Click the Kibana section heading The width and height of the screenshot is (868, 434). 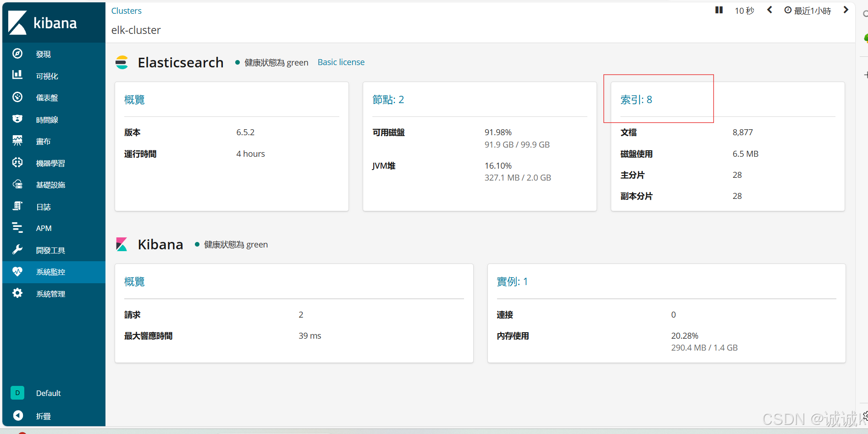(160, 244)
